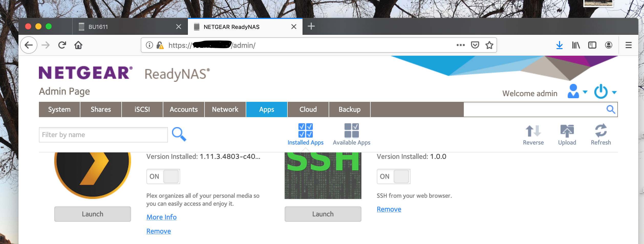The height and width of the screenshot is (244, 644).
Task: Open the power icon dropdown menu
Action: click(605, 91)
